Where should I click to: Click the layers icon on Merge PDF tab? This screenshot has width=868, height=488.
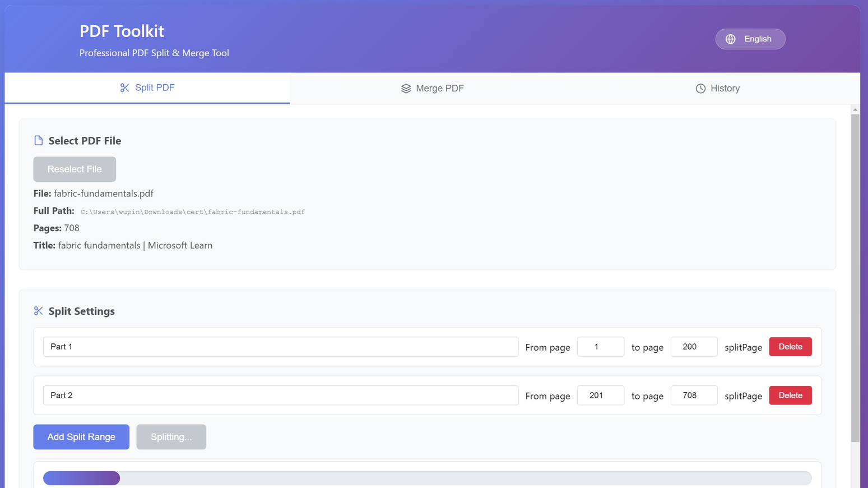(x=406, y=89)
